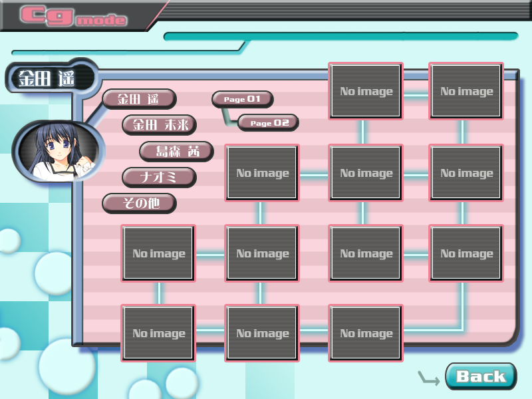
Task: Open the rightmost thumbnail in the third row
Action: [466, 253]
